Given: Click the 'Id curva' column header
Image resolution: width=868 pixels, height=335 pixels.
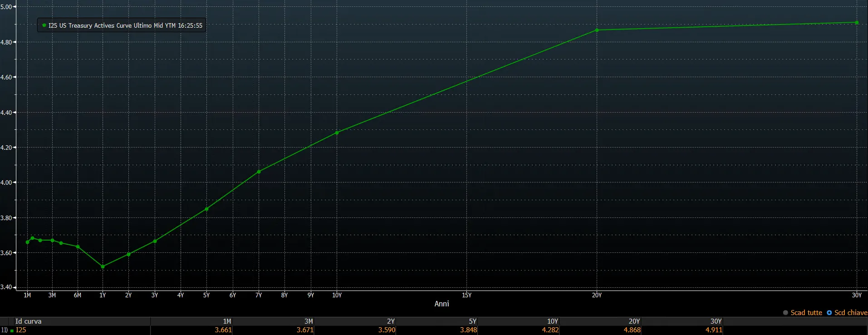Looking at the screenshot, I should [x=28, y=321].
